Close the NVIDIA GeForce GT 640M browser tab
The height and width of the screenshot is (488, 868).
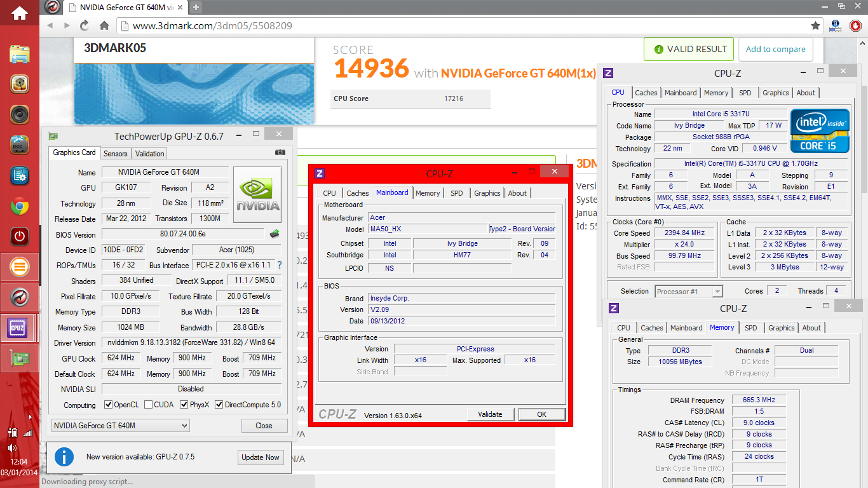point(181,8)
